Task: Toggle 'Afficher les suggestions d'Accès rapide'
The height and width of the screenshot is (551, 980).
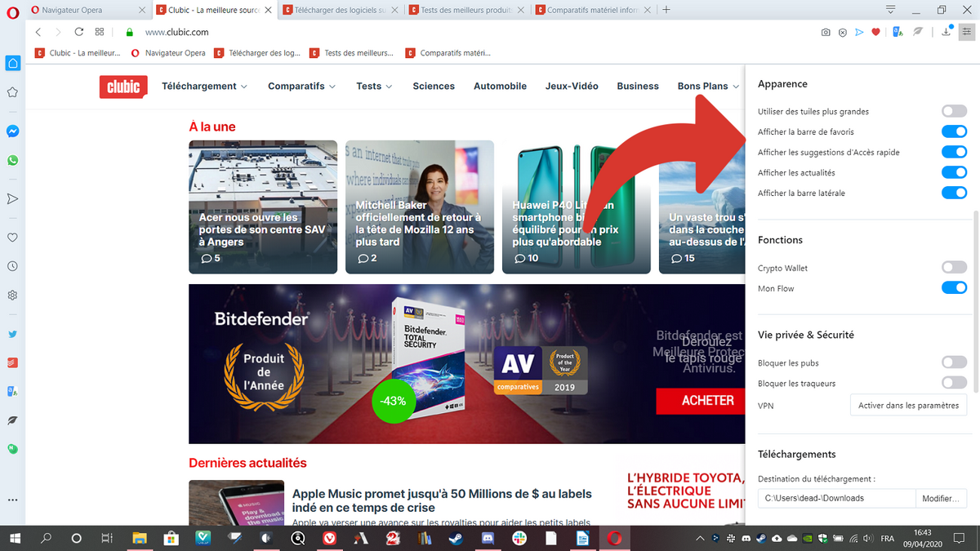Action: (x=954, y=152)
